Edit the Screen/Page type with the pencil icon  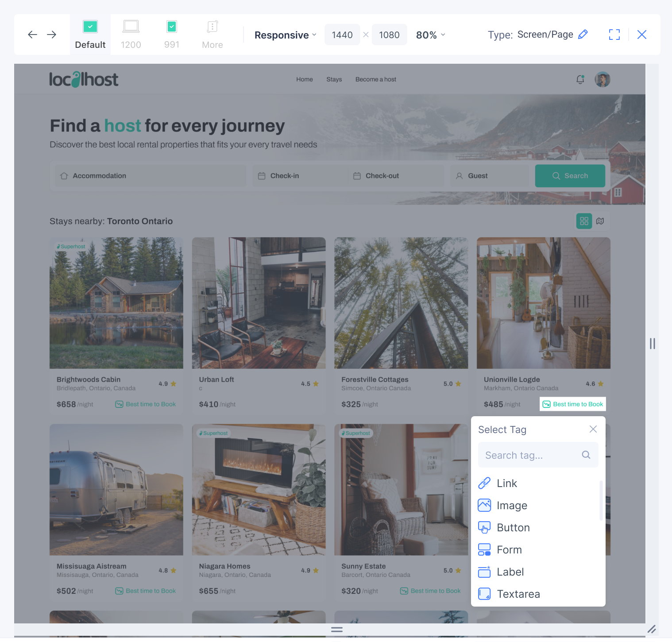pyautogui.click(x=583, y=35)
